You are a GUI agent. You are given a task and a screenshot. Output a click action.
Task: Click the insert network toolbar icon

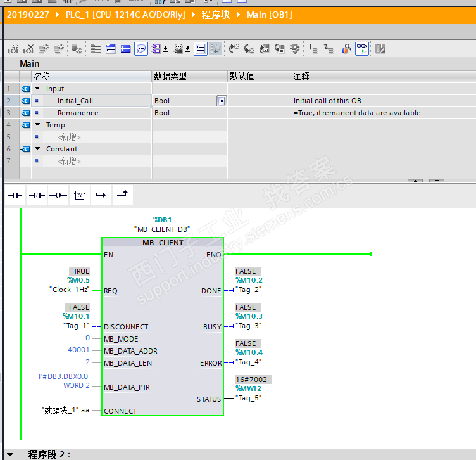13,48
